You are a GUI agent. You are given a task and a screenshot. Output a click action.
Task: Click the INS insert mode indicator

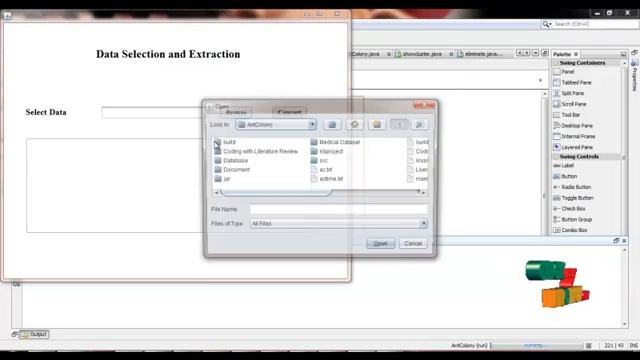(633, 346)
